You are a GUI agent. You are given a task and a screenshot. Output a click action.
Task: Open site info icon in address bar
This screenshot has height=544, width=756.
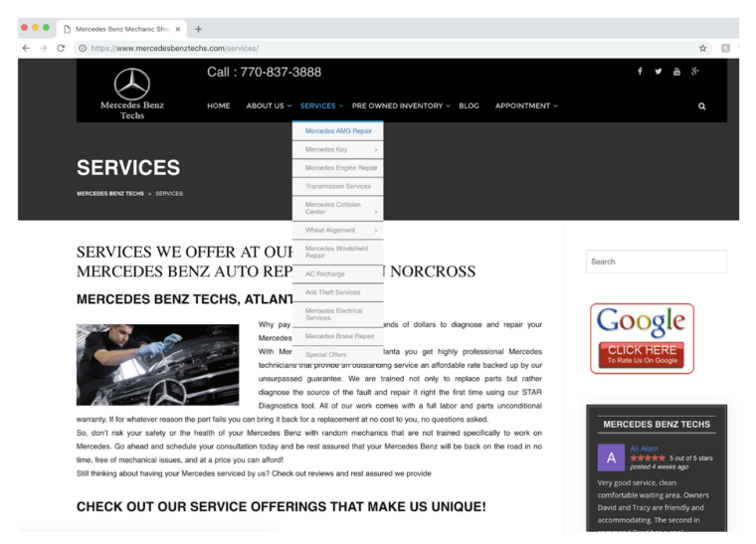(x=83, y=48)
